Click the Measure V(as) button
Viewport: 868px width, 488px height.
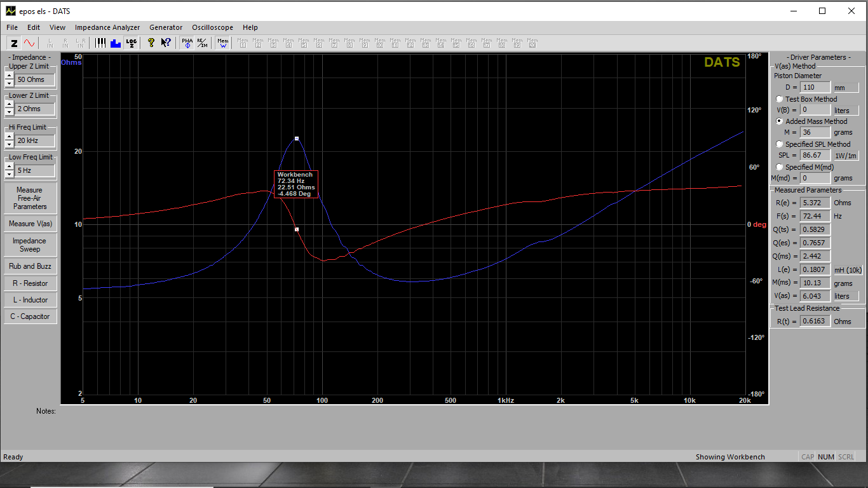(x=30, y=224)
